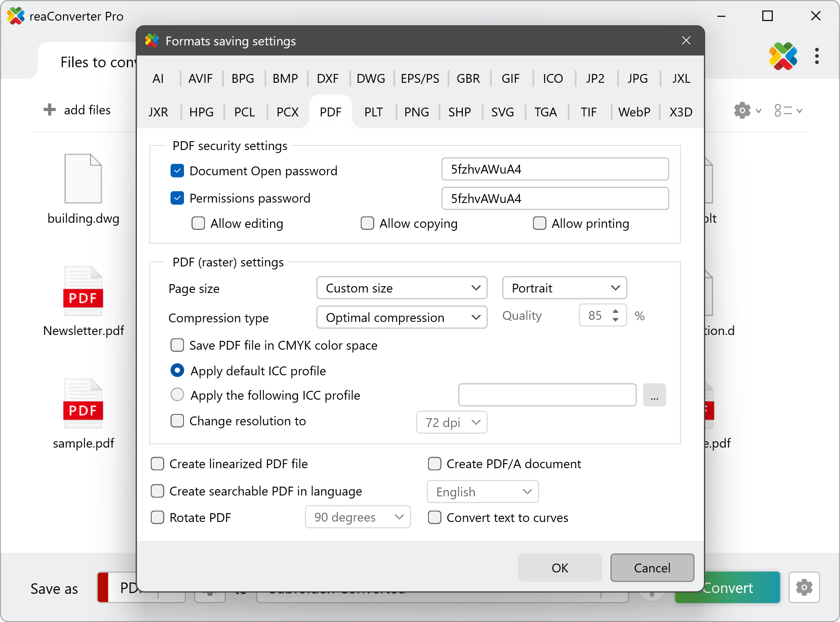Increase Quality value with stepper arrow
This screenshot has height=622, width=840.
[x=615, y=311]
